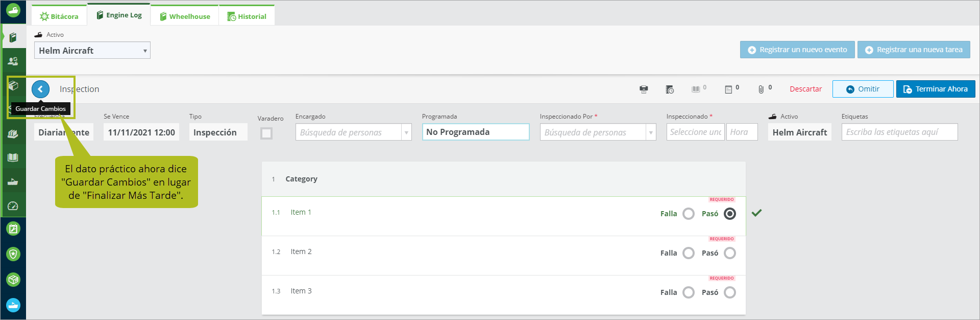The width and height of the screenshot is (980, 320).
Task: Open the open-book icon in sidebar
Action: point(13,157)
